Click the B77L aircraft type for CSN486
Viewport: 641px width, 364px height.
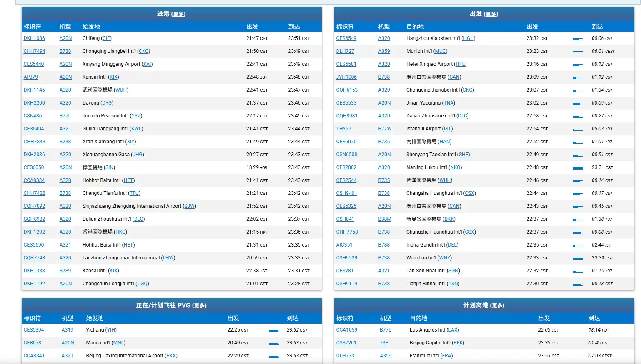65,116
